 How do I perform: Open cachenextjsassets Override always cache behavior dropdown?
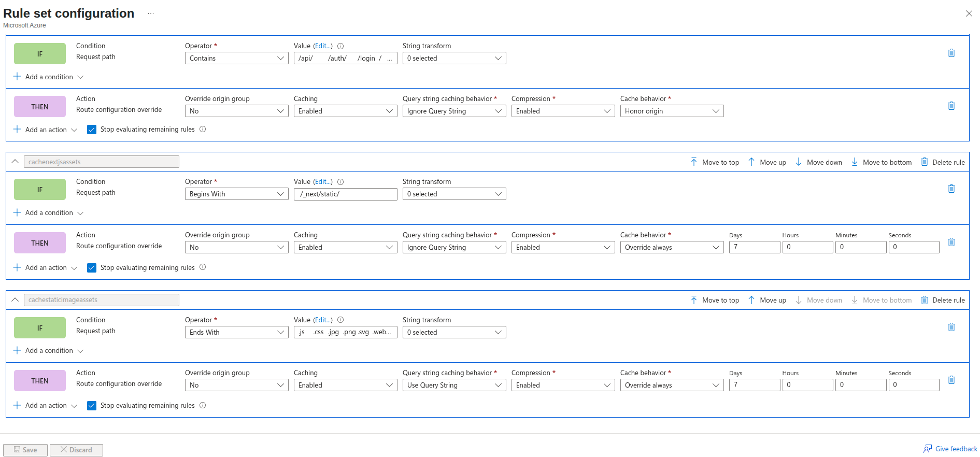pos(672,247)
